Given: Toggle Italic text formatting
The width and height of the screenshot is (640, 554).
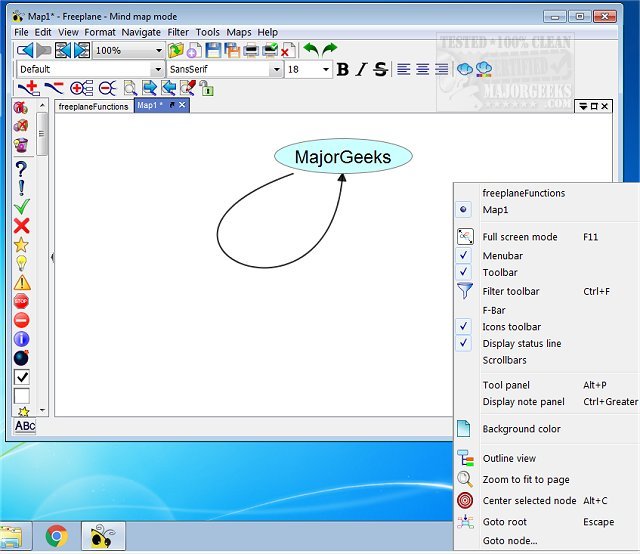Looking at the screenshot, I should pos(361,69).
